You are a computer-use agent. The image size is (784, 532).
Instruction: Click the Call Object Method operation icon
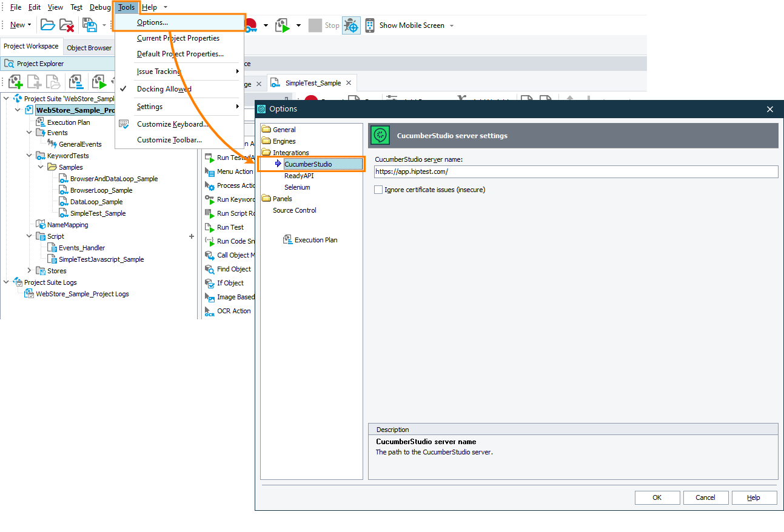(x=209, y=256)
